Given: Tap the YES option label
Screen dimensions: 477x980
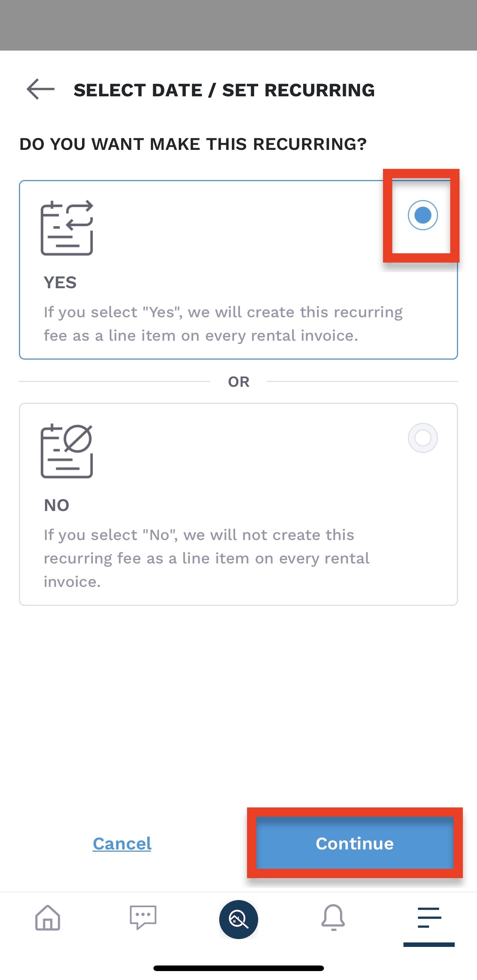Looking at the screenshot, I should (60, 283).
